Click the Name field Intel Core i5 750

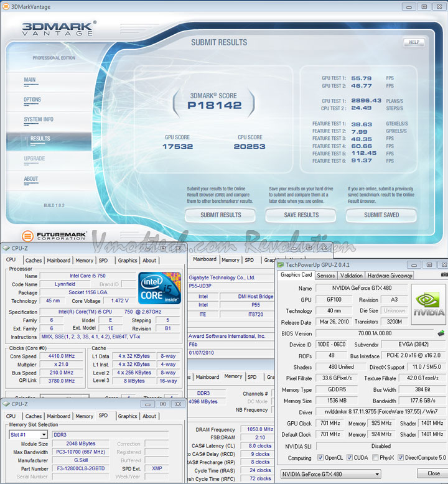(88, 276)
